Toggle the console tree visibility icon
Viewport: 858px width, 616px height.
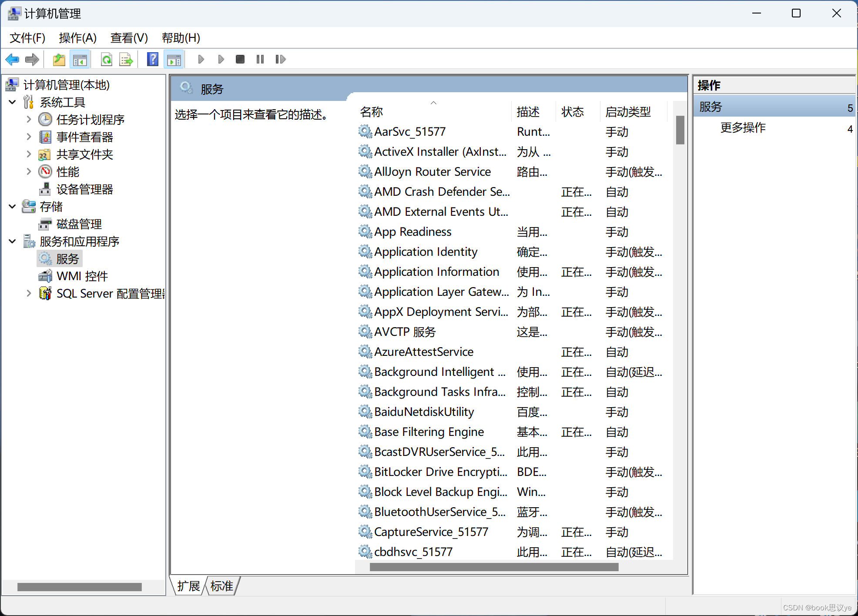[x=80, y=59]
